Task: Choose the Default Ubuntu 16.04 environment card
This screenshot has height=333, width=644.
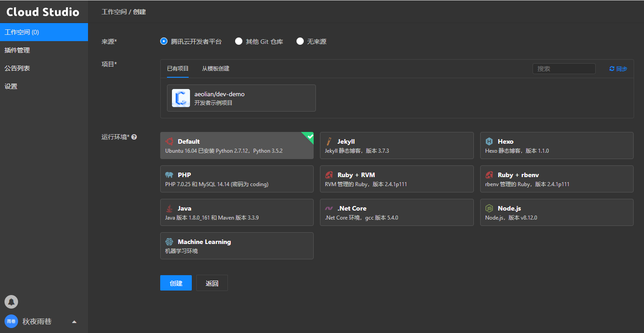Action: (237, 145)
